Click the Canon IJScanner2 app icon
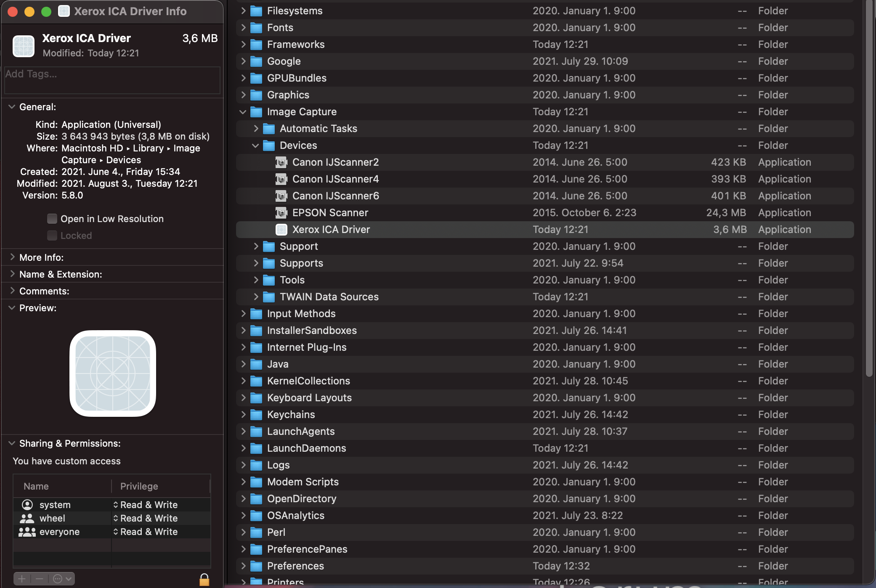876x588 pixels. [281, 162]
